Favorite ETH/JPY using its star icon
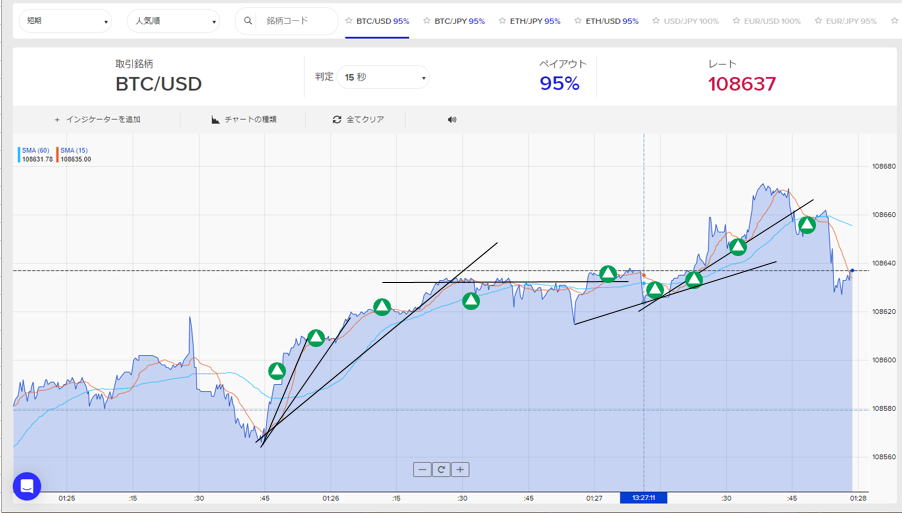Viewport: 902px width, 513px height. click(503, 21)
